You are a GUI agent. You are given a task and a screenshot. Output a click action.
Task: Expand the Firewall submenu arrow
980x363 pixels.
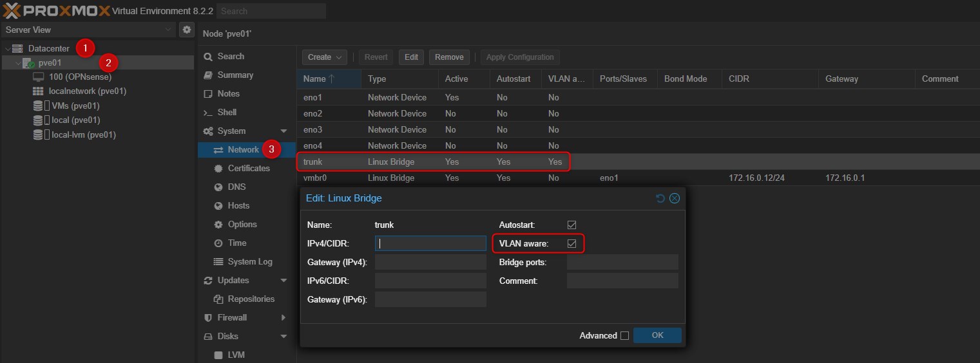pyautogui.click(x=283, y=318)
